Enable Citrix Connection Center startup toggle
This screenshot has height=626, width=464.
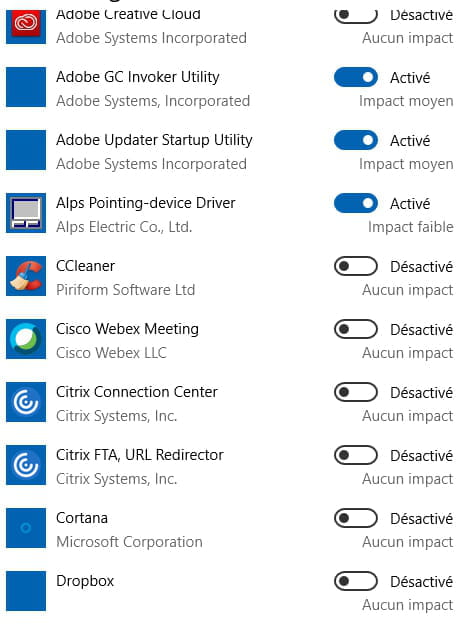[356, 392]
